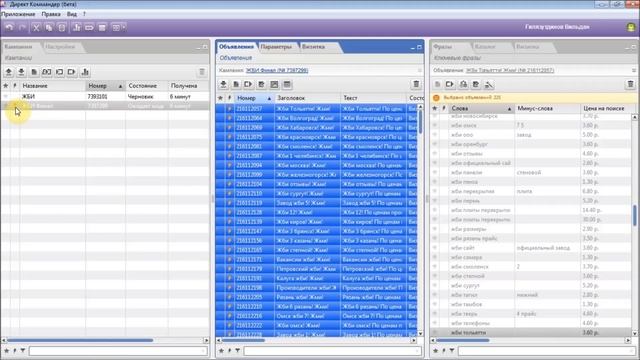Click the 'Минус-слова' column header

pyautogui.click(x=547, y=109)
